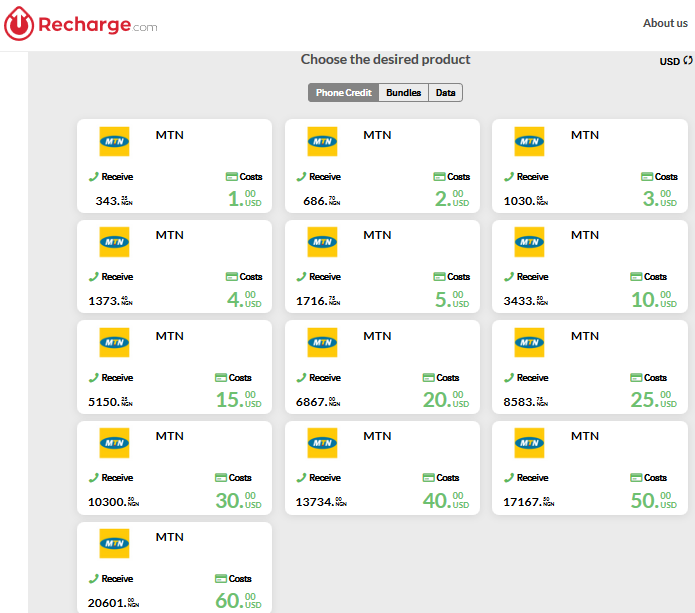The image size is (695, 613).
Task: Click MTN logo on 10.00 USD card
Action: point(529,242)
